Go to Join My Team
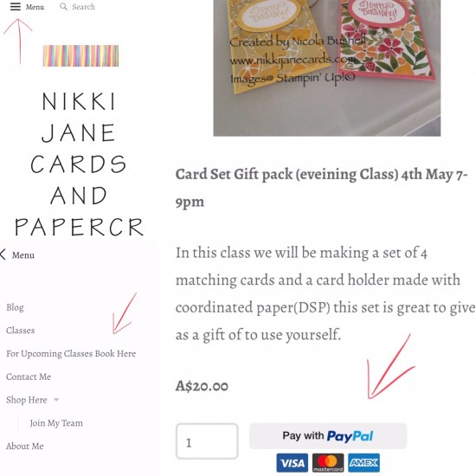 (x=56, y=423)
